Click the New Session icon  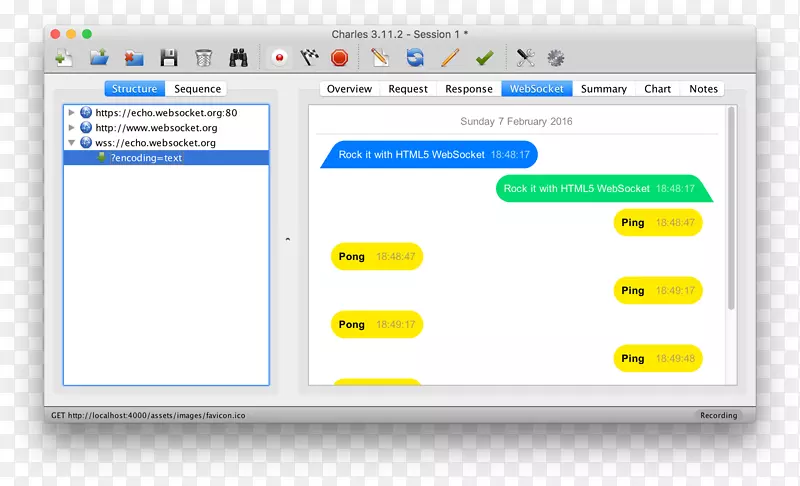tap(64, 58)
